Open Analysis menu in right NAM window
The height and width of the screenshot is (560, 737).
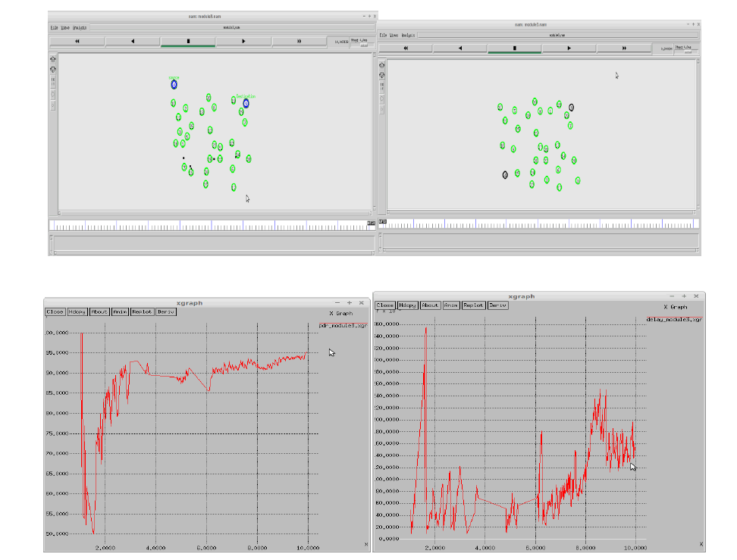(408, 35)
